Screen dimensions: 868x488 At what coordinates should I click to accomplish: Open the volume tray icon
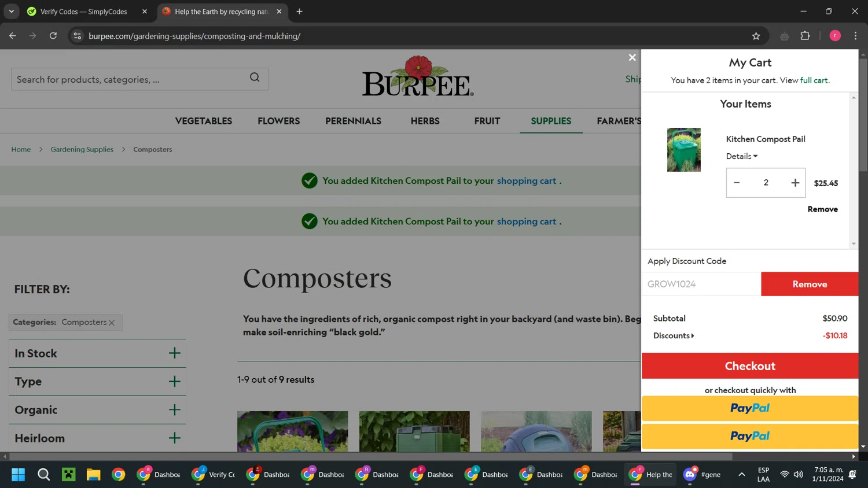(799, 475)
